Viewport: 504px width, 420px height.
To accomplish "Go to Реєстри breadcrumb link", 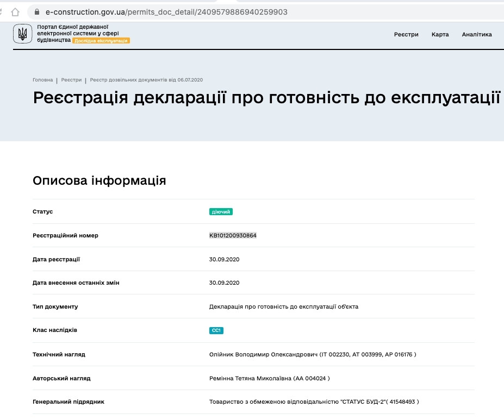I will [71, 80].
